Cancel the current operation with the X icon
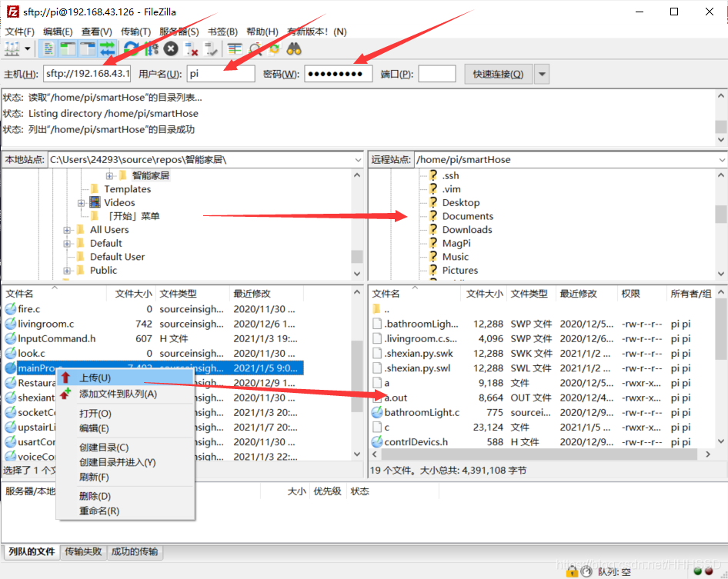Screen dimensions: 728x579 pos(171,48)
